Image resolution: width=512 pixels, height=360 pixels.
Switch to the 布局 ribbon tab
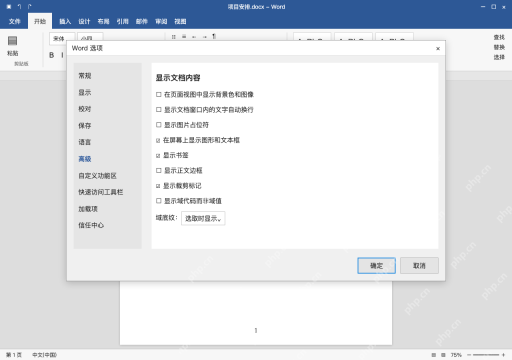[103, 21]
